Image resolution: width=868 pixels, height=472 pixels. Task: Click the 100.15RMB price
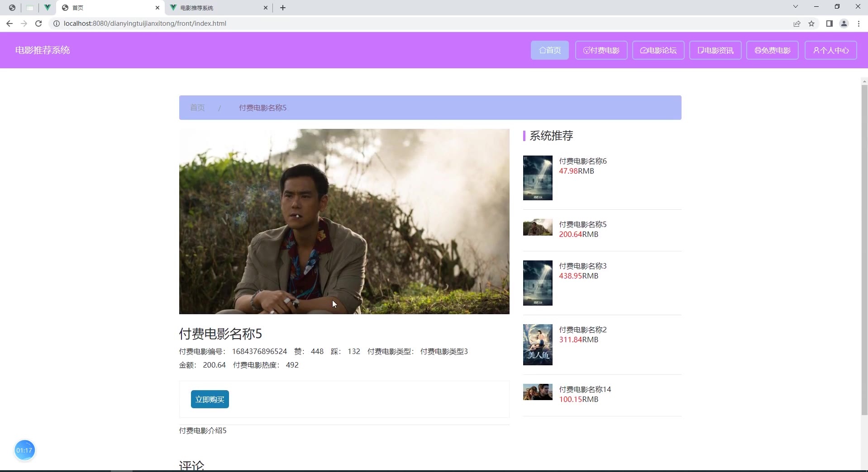point(578,399)
